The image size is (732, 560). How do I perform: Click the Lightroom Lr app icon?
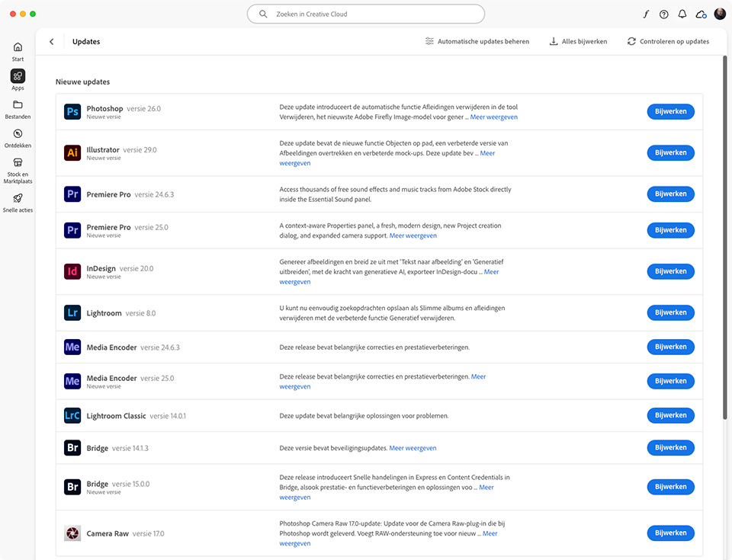pyautogui.click(x=72, y=312)
